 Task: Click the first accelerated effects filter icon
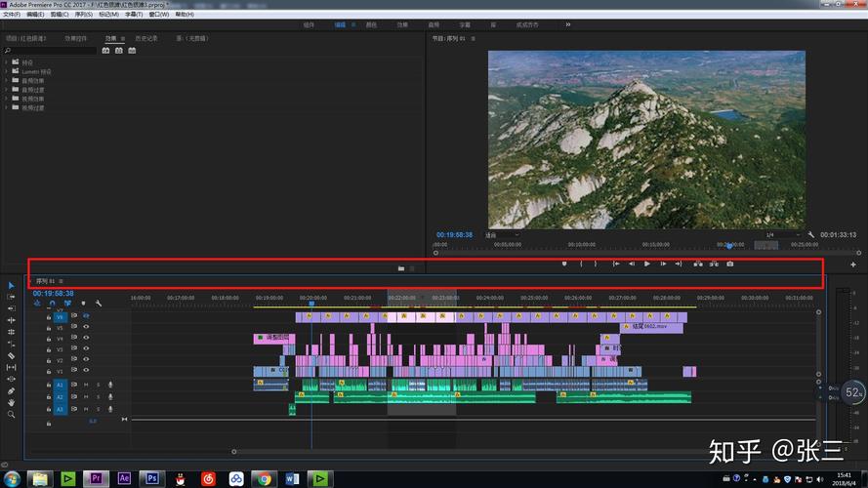coord(105,51)
